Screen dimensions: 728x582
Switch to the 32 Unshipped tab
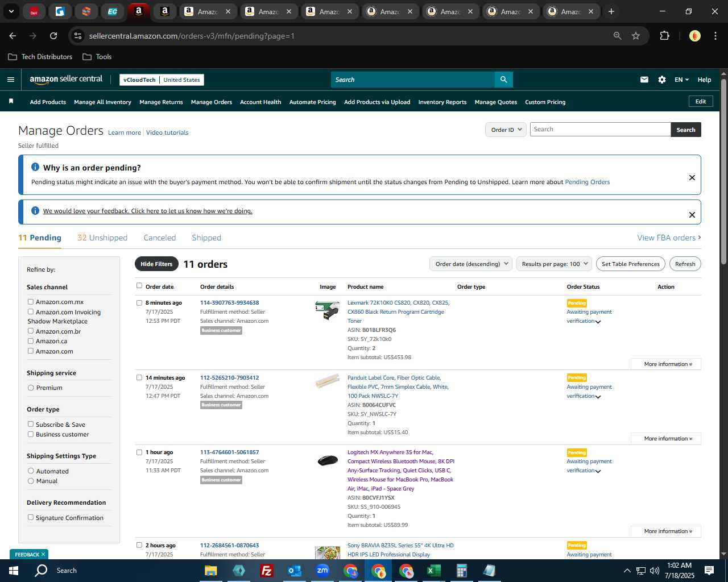[x=102, y=238]
